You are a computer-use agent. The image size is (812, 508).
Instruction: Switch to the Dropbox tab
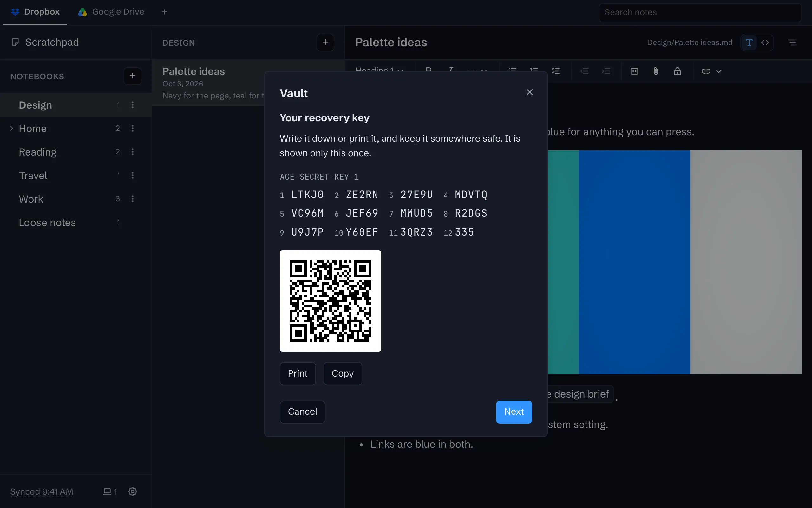35,12
